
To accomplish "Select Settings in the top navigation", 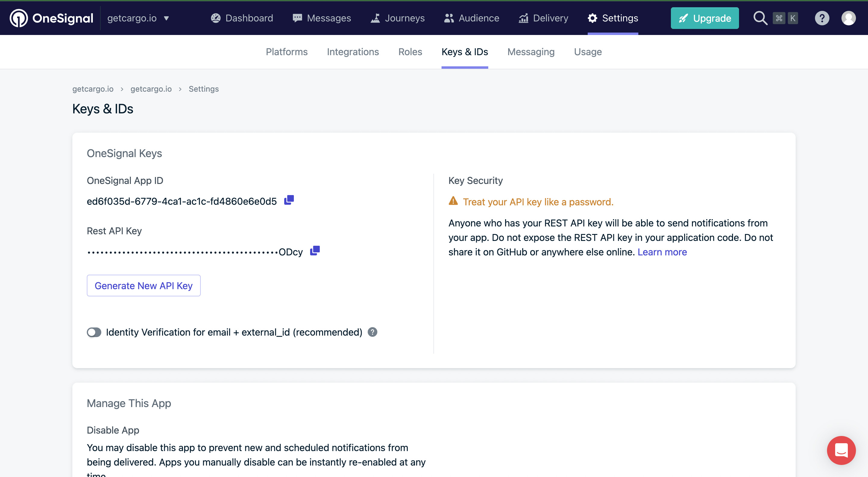I will click(x=613, y=18).
